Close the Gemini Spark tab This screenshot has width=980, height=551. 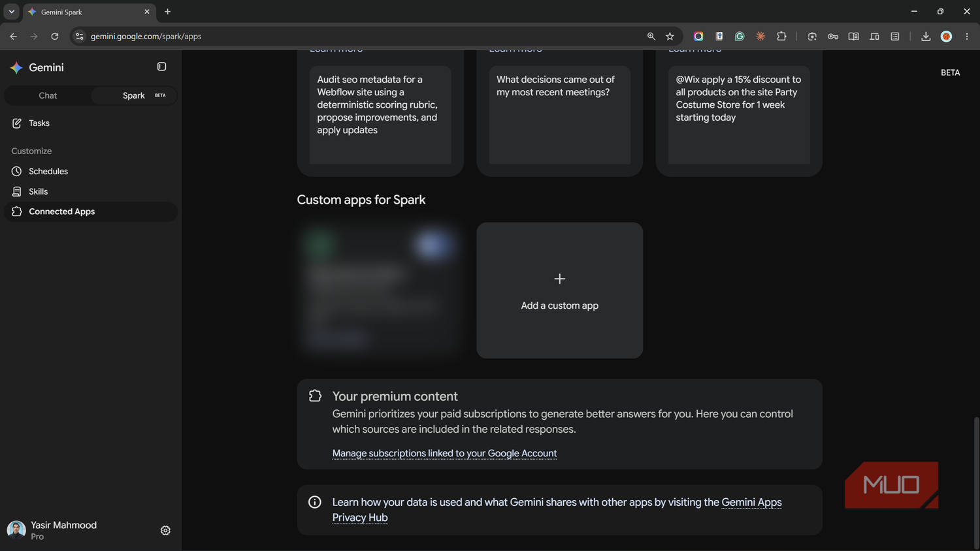[147, 11]
